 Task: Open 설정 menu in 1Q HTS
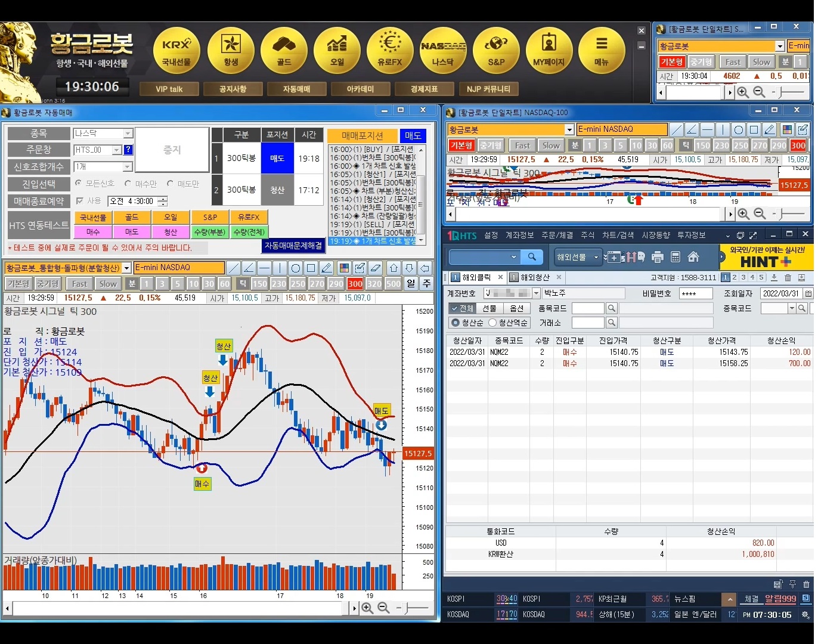tap(491, 236)
